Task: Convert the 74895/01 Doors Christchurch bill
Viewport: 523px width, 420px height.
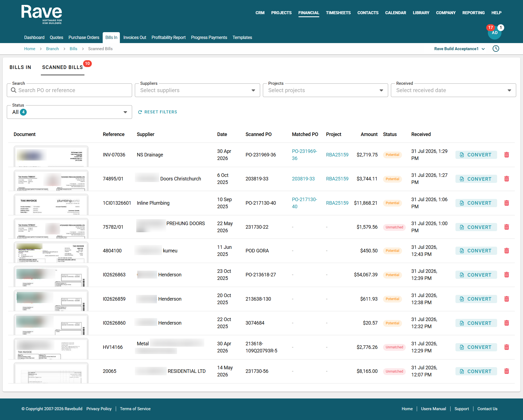Action: click(x=476, y=179)
